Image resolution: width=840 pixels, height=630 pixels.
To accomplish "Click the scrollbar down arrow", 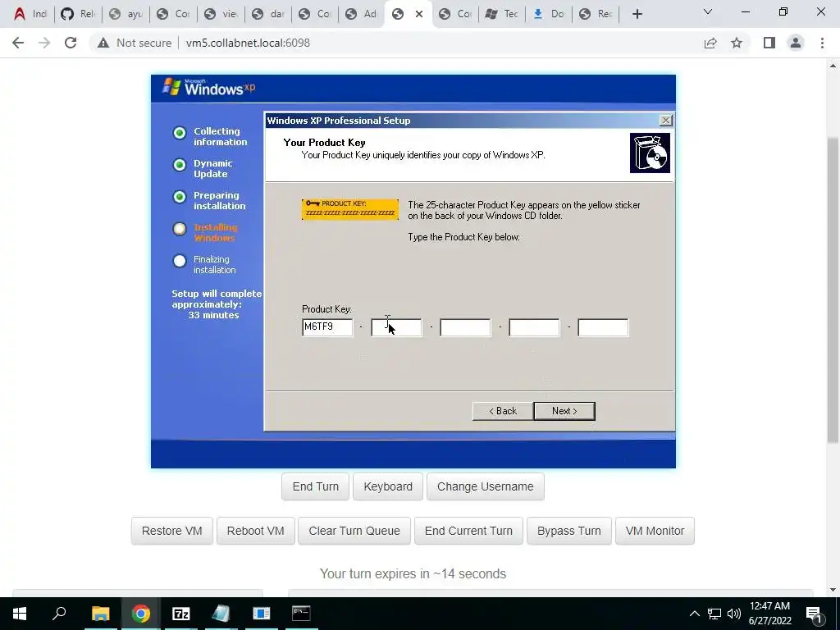I will coord(833,590).
